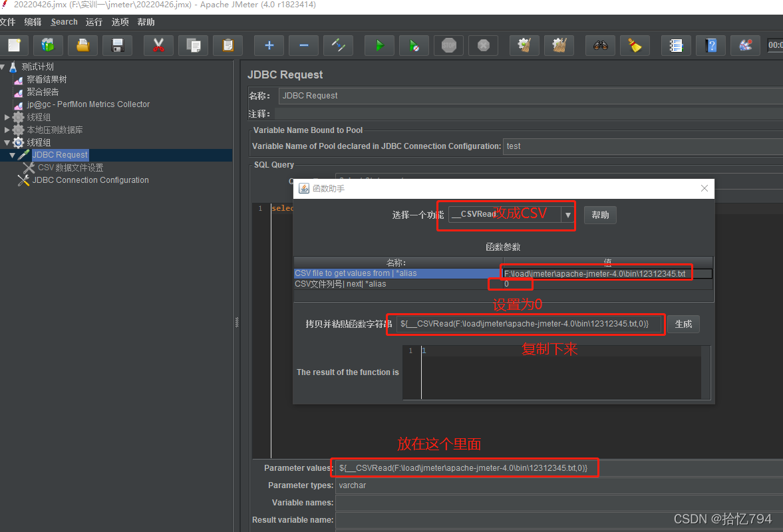Expand all nodes with plus icon
The width and height of the screenshot is (783, 532).
tap(269, 45)
